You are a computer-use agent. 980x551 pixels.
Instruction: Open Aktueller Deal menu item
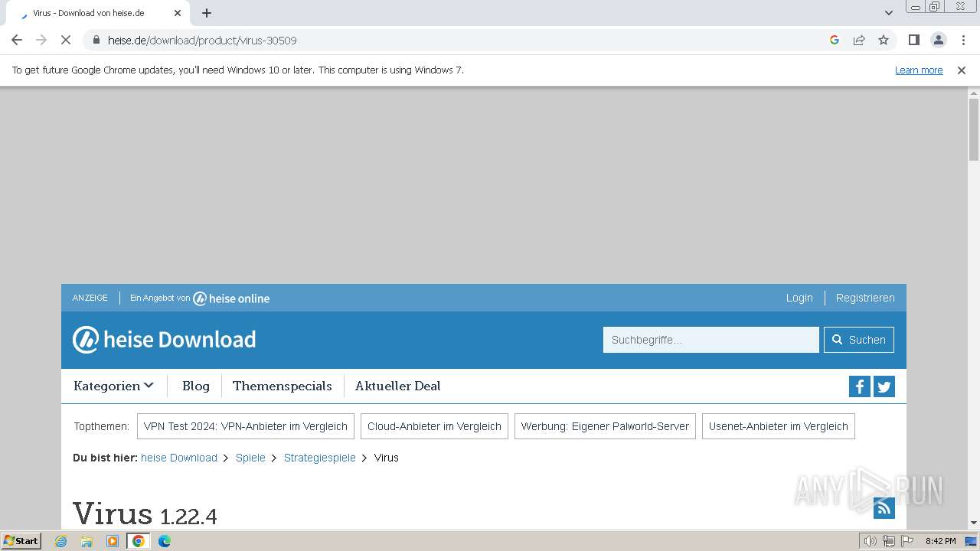click(398, 386)
